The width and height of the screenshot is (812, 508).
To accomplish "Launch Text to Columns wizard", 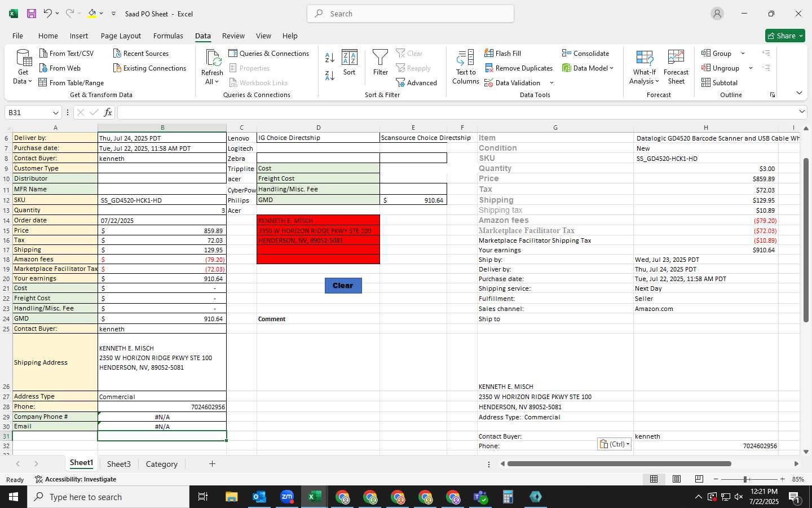I will pyautogui.click(x=466, y=67).
